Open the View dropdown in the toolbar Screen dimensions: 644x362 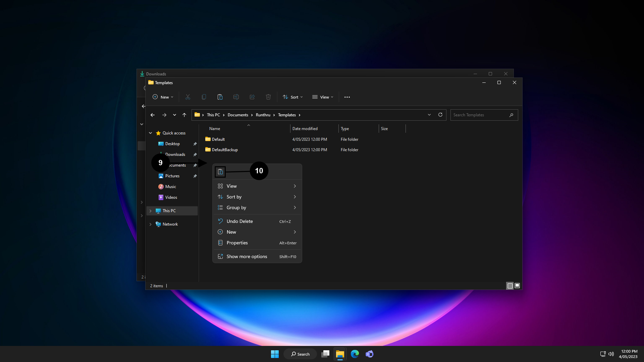[x=323, y=97]
